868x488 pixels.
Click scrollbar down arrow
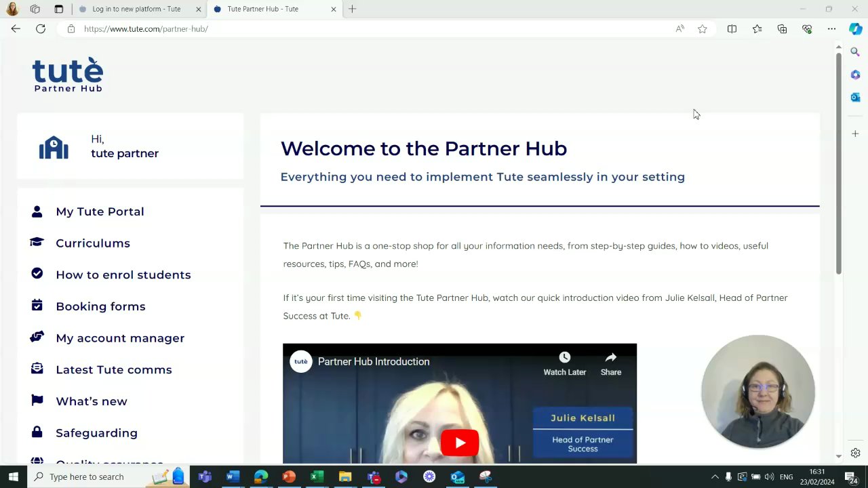(838, 456)
